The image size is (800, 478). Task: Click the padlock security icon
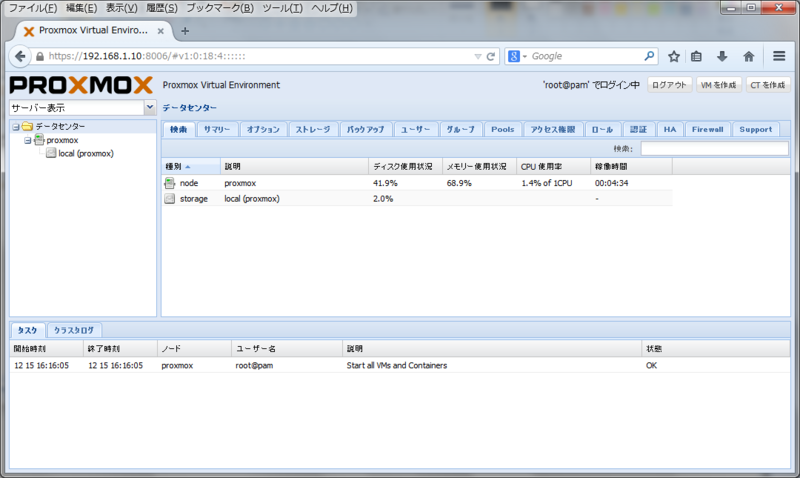[x=40, y=57]
